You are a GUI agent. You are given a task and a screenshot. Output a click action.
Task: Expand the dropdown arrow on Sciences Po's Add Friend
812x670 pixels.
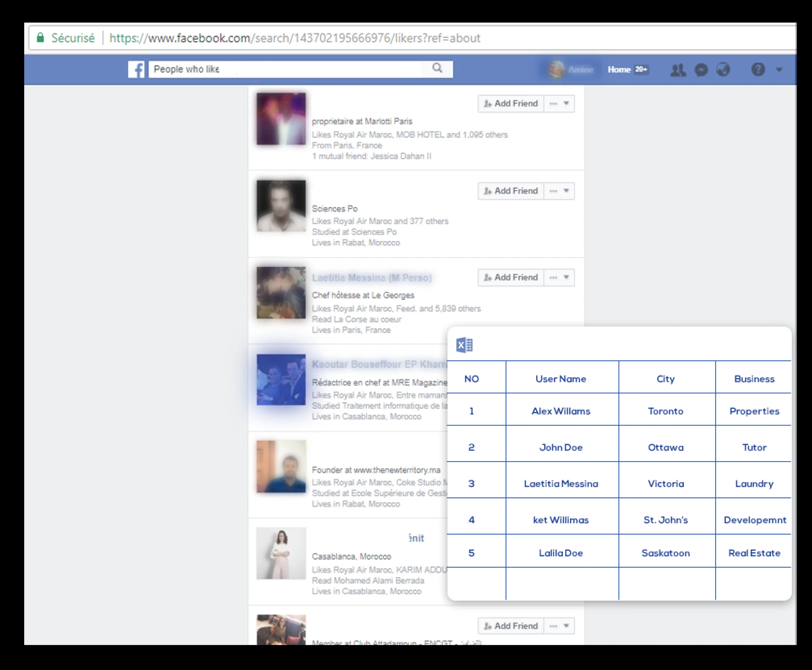click(x=566, y=191)
